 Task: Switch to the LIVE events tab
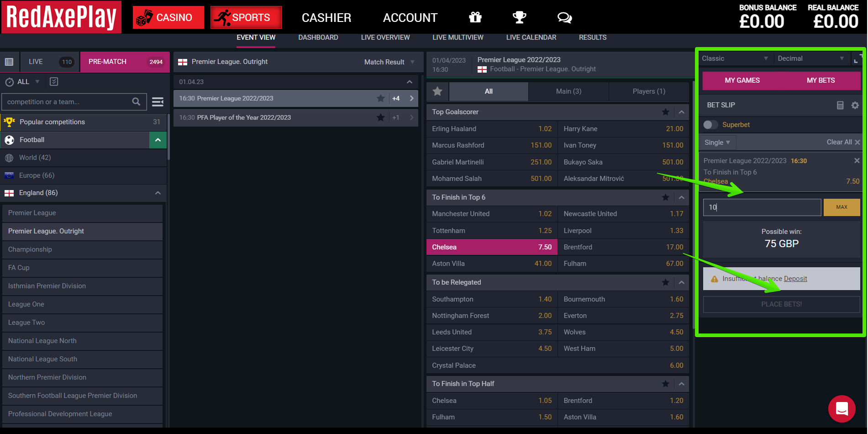coord(49,62)
